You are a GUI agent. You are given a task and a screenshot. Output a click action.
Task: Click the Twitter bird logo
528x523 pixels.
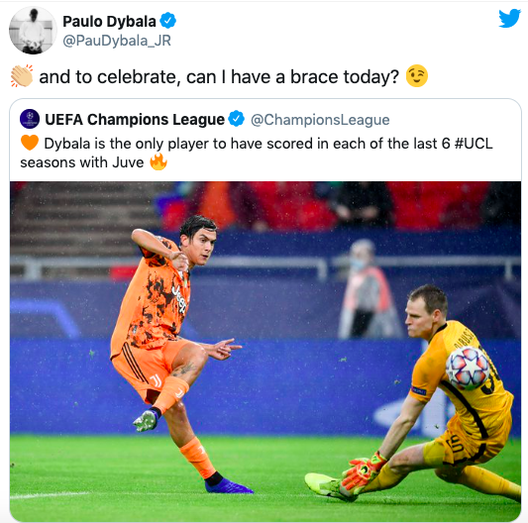click(x=509, y=18)
